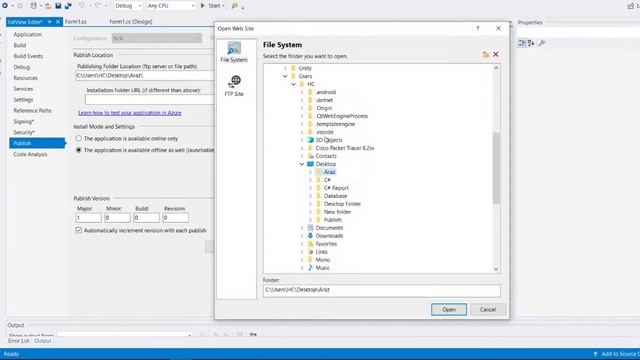
Task: Click the toolbar icon right of Start
Action: tap(235, 6)
